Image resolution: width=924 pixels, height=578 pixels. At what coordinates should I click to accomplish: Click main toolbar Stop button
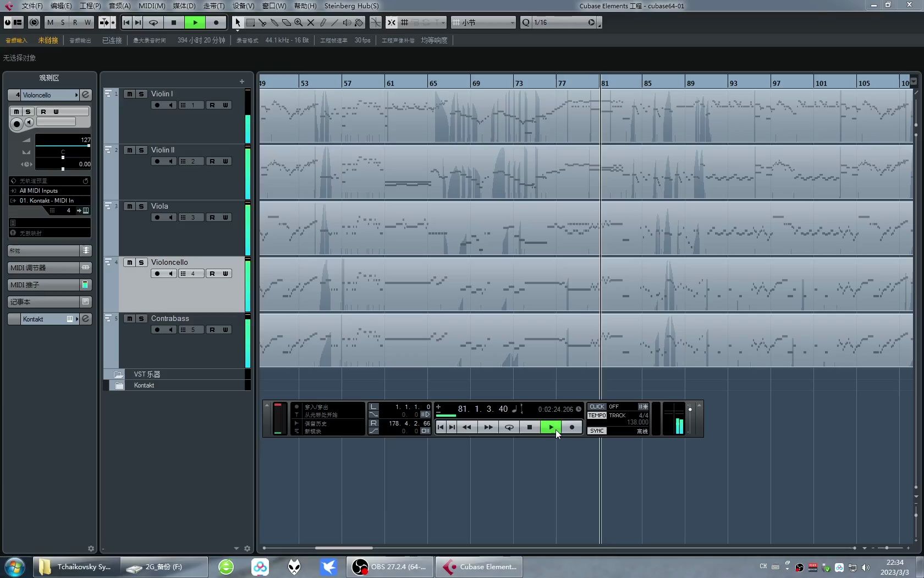click(x=174, y=23)
